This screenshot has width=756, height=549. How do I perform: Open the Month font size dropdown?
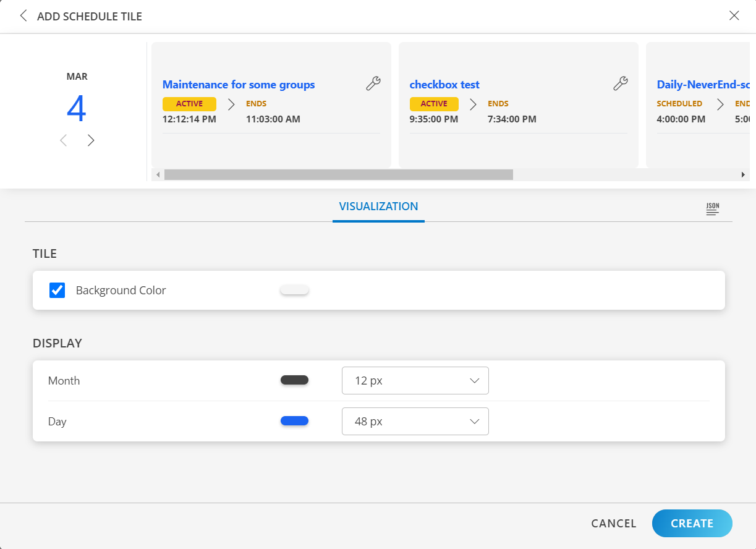415,380
